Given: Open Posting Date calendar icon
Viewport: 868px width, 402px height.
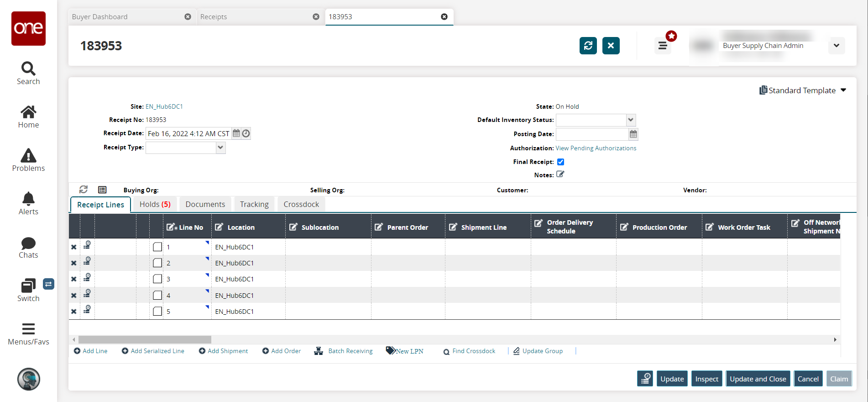Looking at the screenshot, I should [633, 134].
